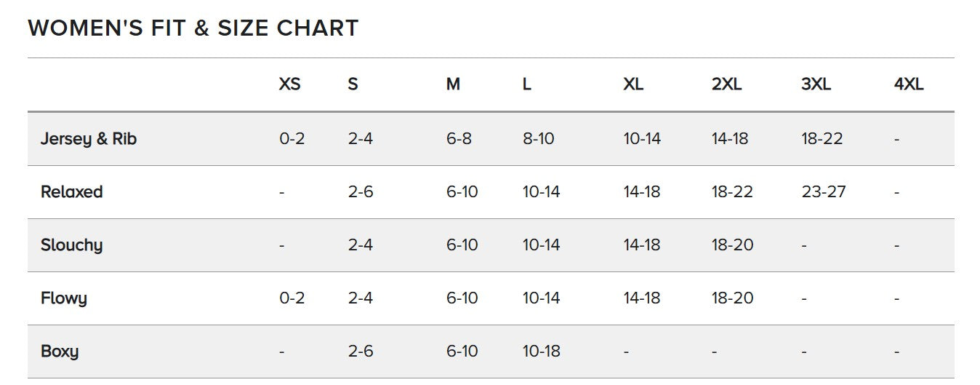The height and width of the screenshot is (385, 980).
Task: Click the 23-27 value in Relaxed row
Action: [x=824, y=192]
